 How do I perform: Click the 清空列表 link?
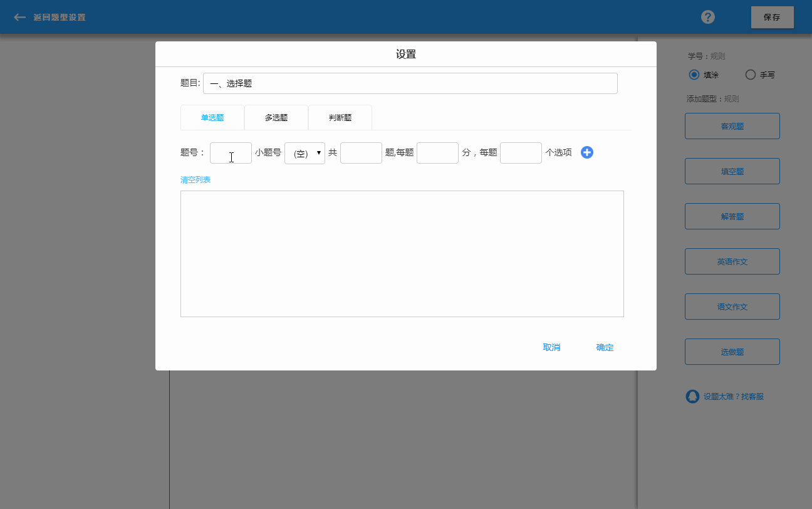coord(195,180)
